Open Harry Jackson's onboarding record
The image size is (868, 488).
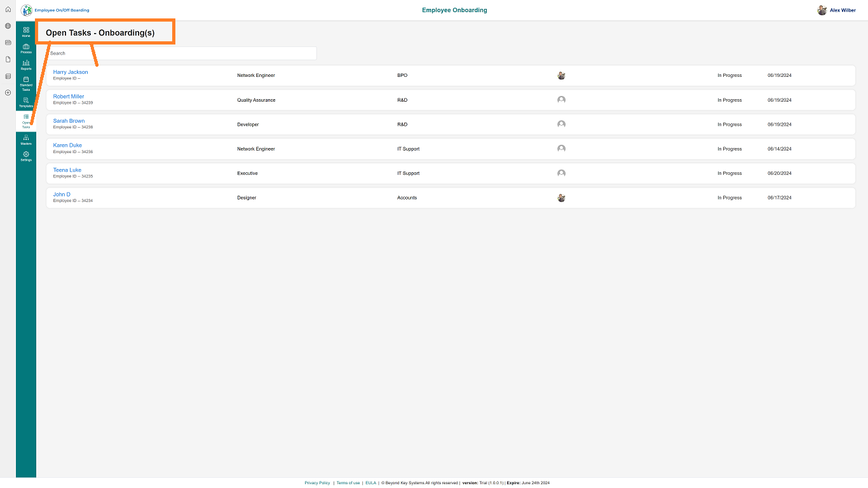71,72
